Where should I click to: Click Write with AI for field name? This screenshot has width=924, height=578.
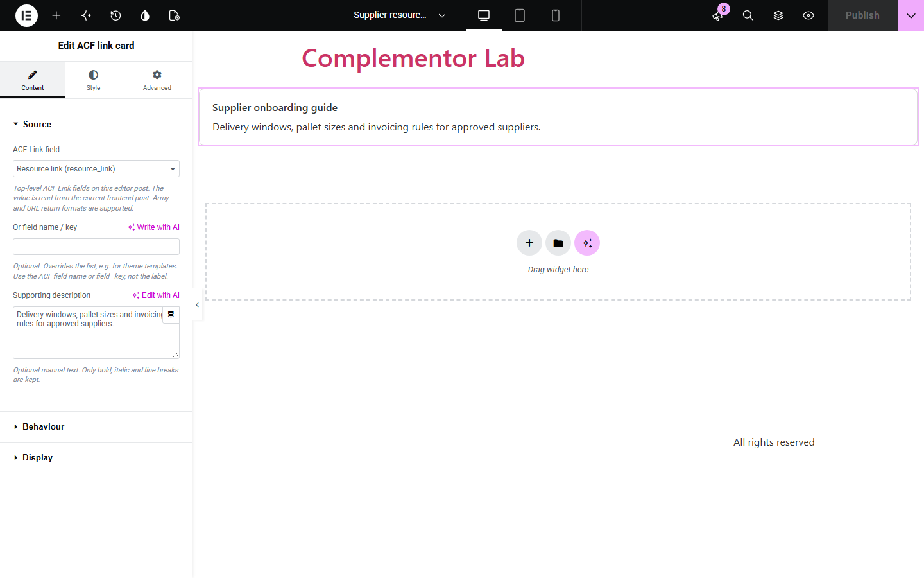(153, 227)
